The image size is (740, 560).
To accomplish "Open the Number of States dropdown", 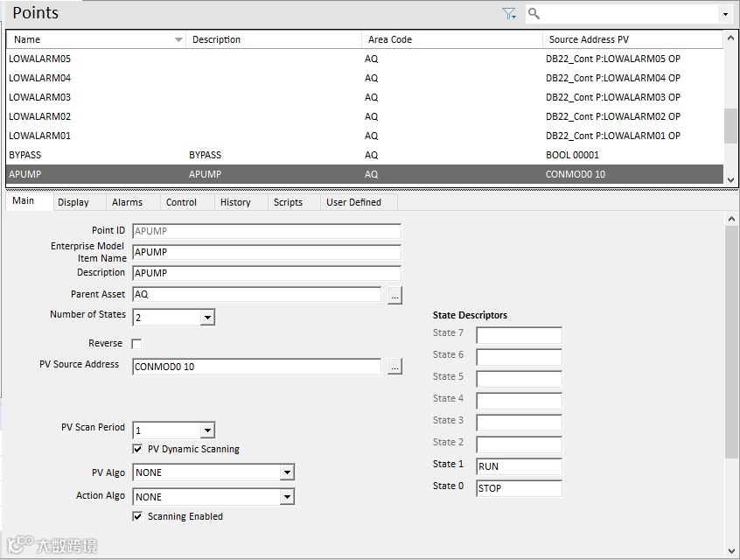I will tap(207, 318).
